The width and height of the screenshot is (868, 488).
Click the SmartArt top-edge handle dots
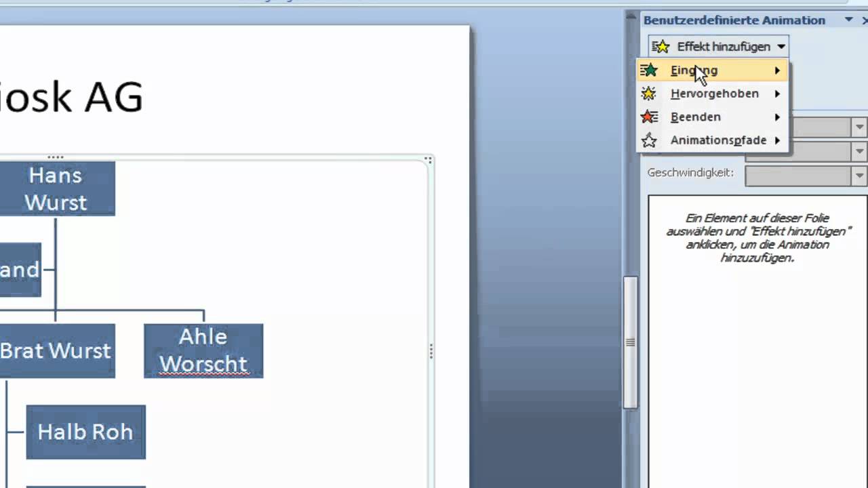[x=56, y=157]
